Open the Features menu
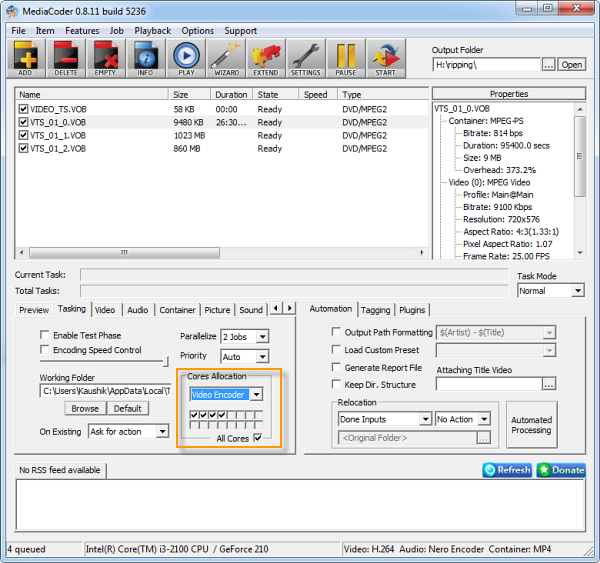600x563 pixels. coord(82,31)
